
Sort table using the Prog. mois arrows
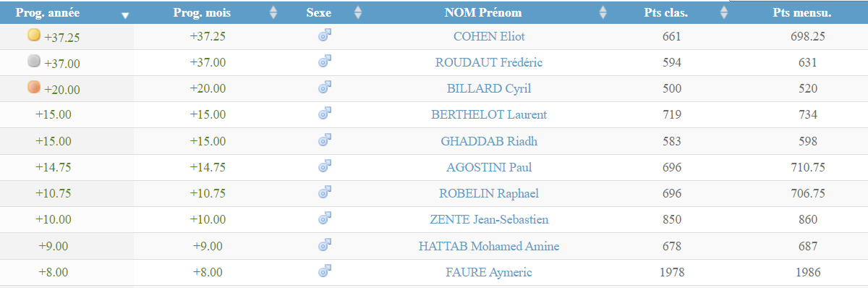(x=273, y=12)
